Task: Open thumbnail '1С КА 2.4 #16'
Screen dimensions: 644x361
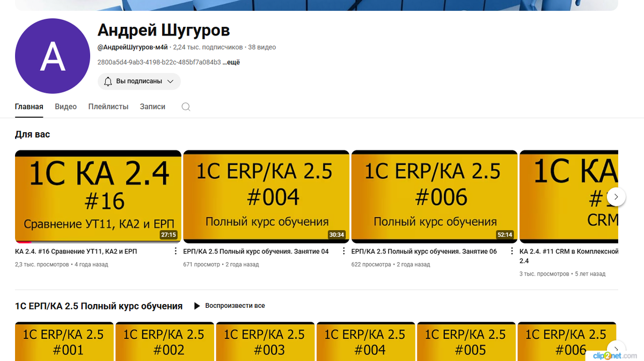Action: (x=98, y=197)
